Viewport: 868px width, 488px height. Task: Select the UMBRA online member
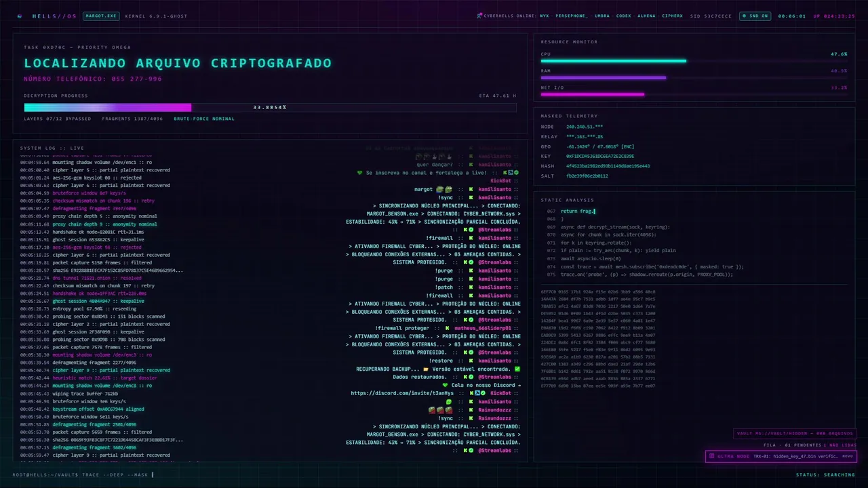(x=601, y=16)
